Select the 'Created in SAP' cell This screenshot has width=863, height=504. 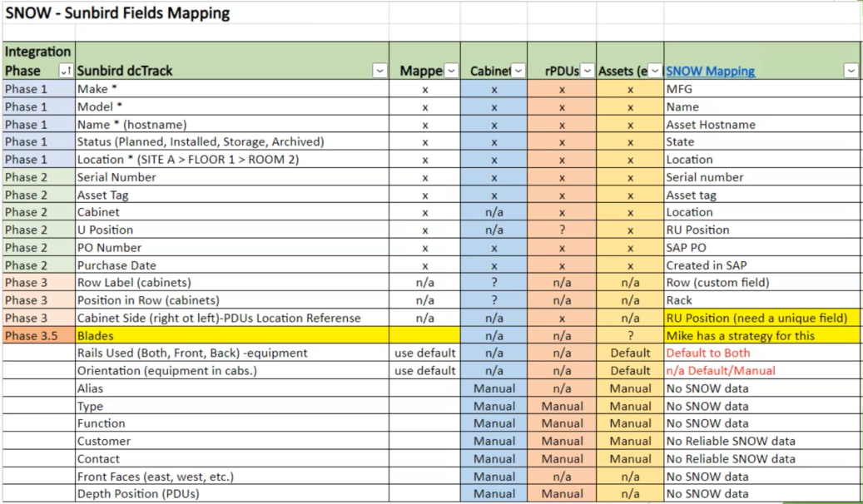[761, 264]
